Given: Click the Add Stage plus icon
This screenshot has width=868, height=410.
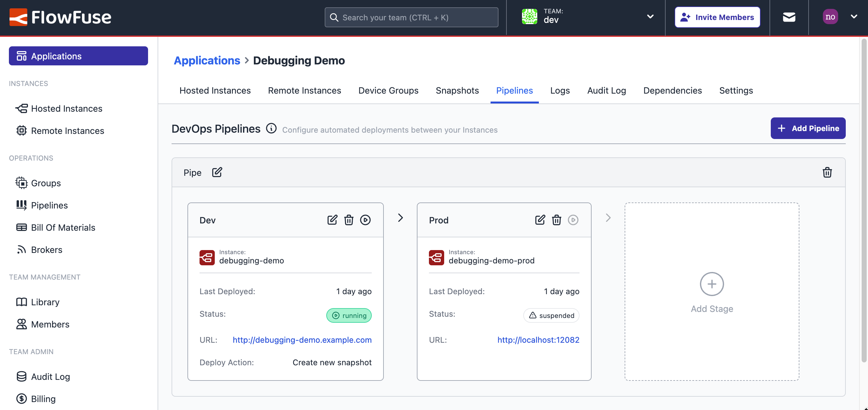Looking at the screenshot, I should [712, 284].
